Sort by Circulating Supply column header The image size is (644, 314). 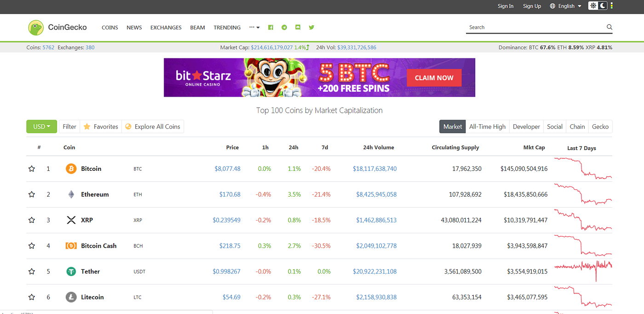coord(455,147)
